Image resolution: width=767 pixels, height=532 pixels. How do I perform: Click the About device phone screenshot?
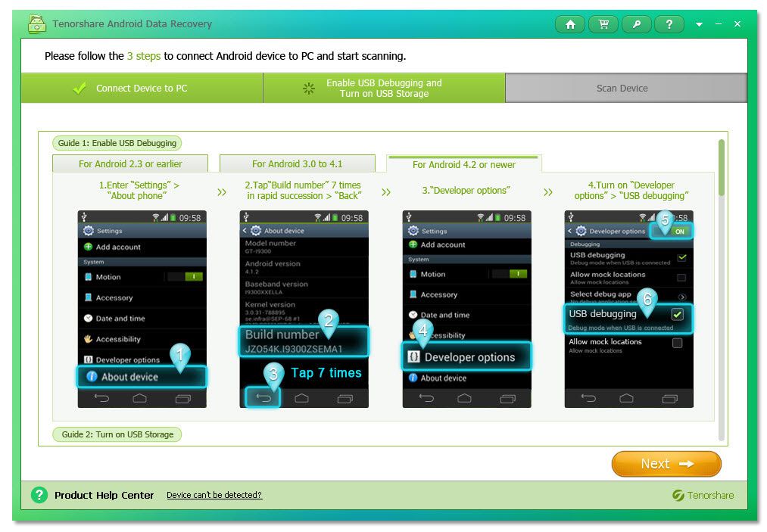pyautogui.click(x=142, y=309)
